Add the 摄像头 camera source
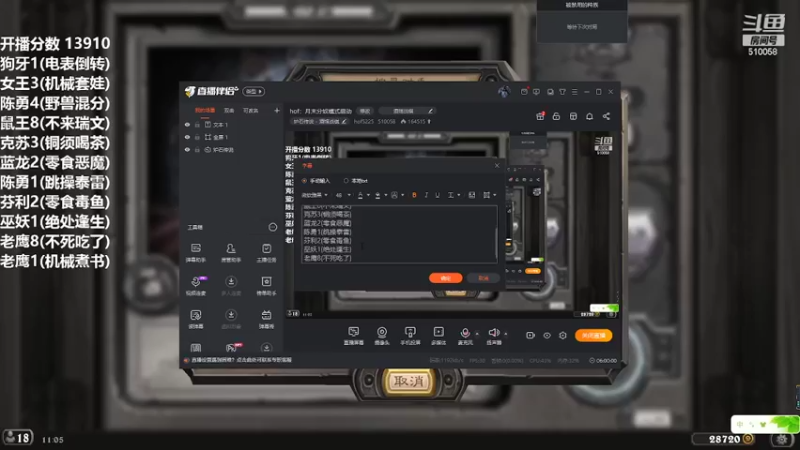This screenshot has width=800, height=450. tap(382, 336)
